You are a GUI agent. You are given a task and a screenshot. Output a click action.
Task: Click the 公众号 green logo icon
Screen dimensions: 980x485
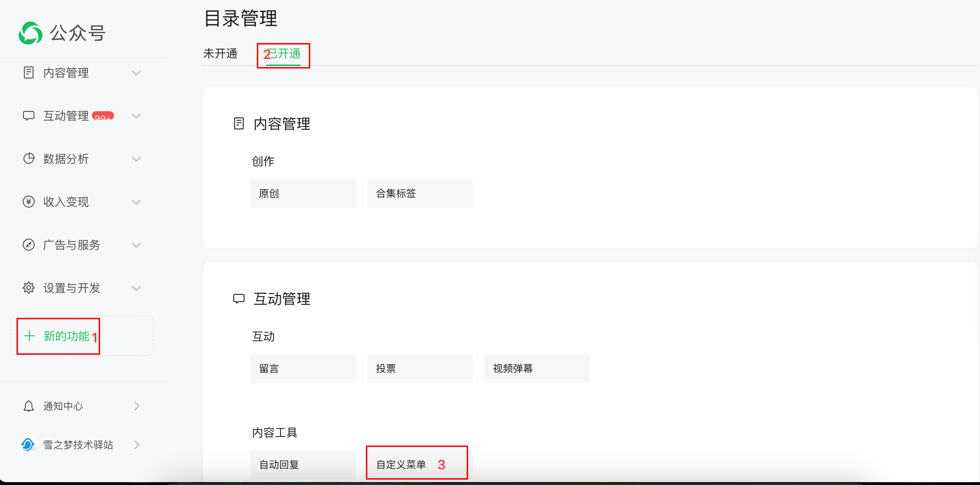pos(30,33)
